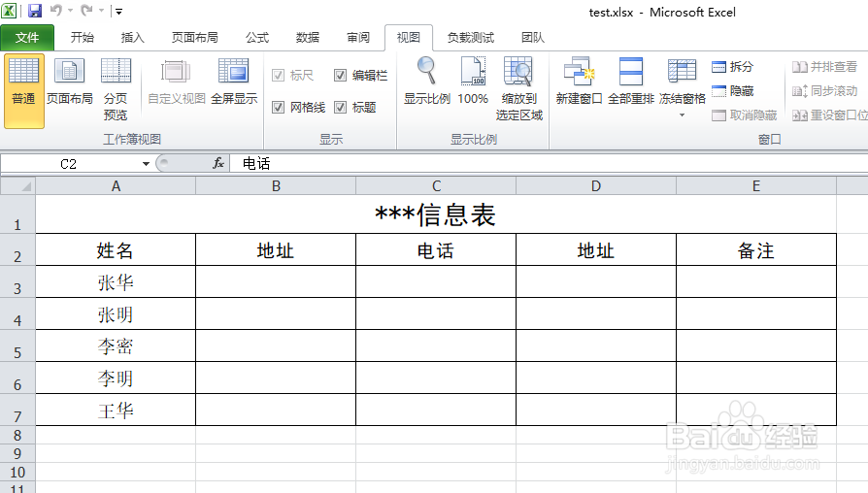Click the 电话 cell in column C
Image resolution: width=868 pixels, height=493 pixels.
click(x=436, y=250)
